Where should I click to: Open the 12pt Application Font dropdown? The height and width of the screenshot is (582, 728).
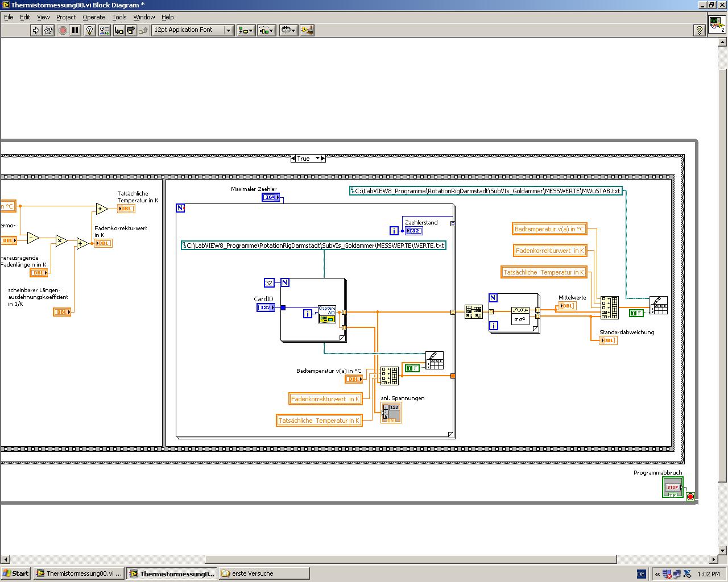pyautogui.click(x=193, y=30)
